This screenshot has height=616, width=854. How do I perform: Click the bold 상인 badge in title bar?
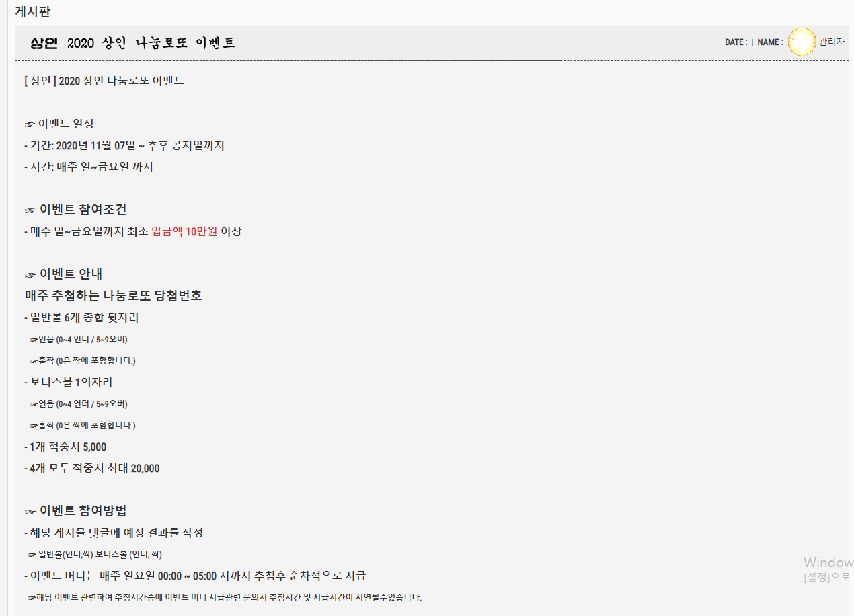tap(45, 43)
